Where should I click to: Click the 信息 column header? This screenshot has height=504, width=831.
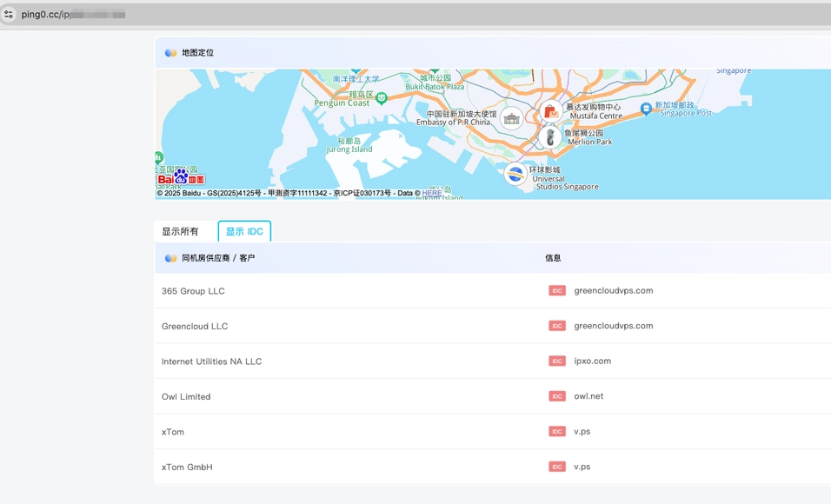[553, 258]
